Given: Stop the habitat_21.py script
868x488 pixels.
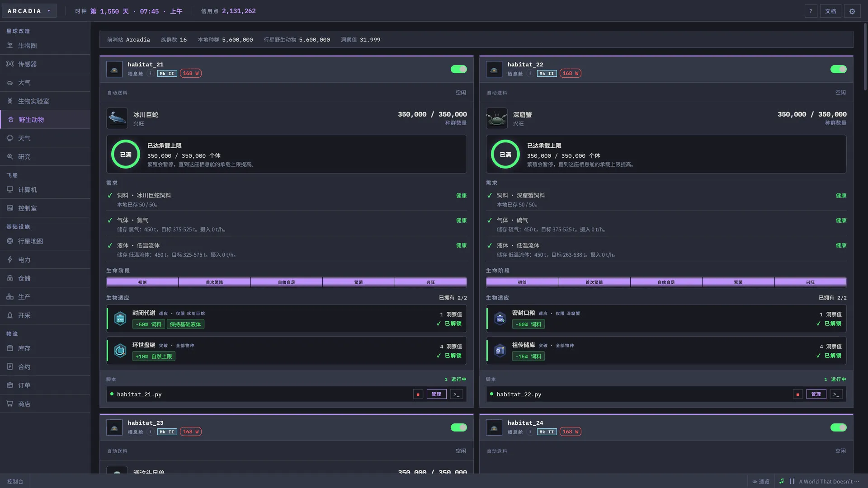Looking at the screenshot, I should [418, 394].
